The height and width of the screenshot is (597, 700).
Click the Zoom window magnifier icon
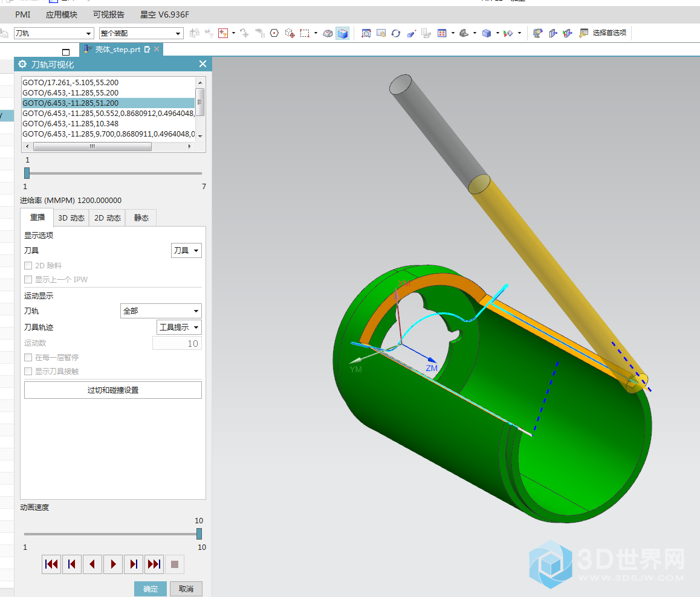pyautogui.click(x=366, y=33)
